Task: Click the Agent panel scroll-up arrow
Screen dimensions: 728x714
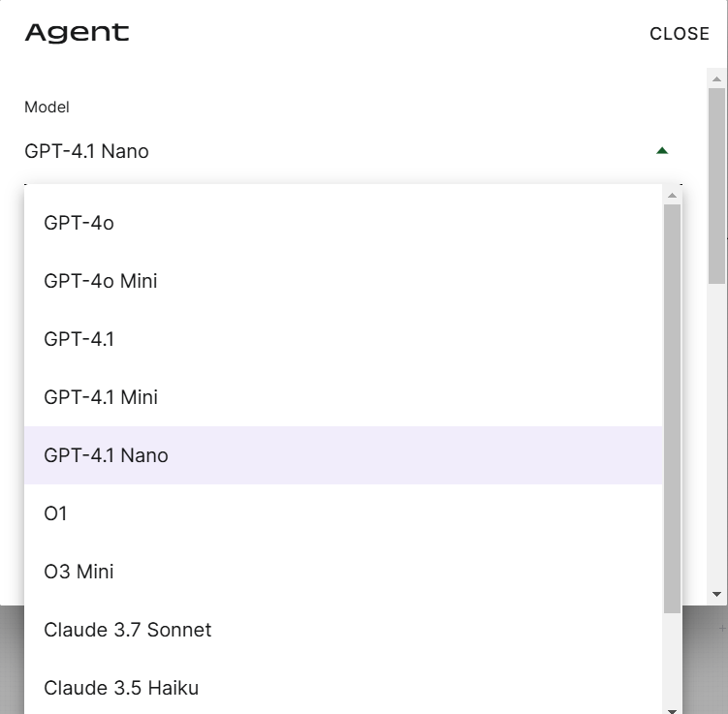Action: [x=716, y=79]
